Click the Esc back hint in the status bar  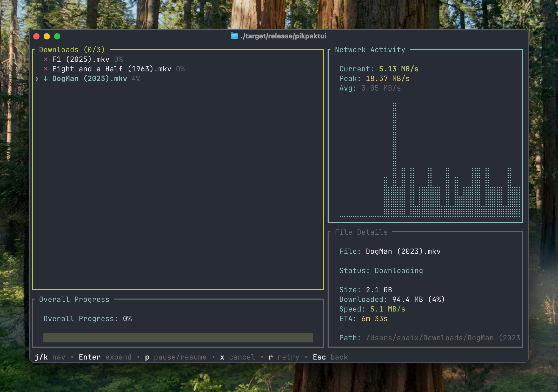(x=330, y=357)
